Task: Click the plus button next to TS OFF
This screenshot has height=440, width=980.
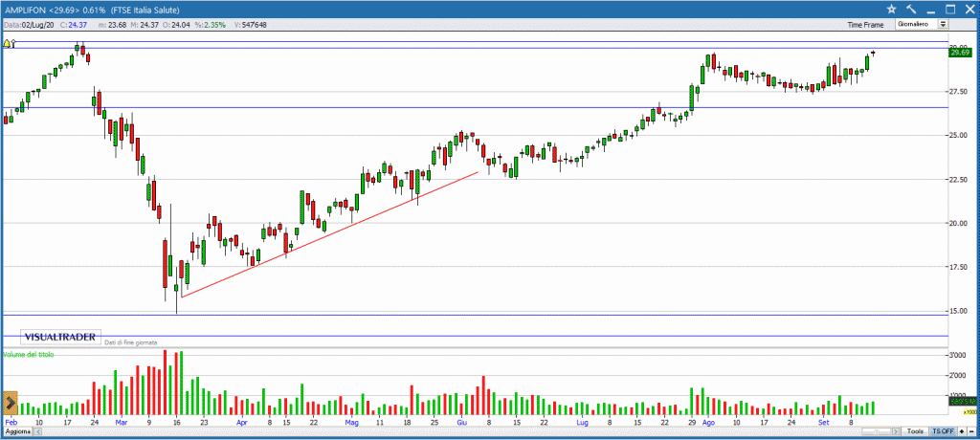Action: pyautogui.click(x=961, y=431)
